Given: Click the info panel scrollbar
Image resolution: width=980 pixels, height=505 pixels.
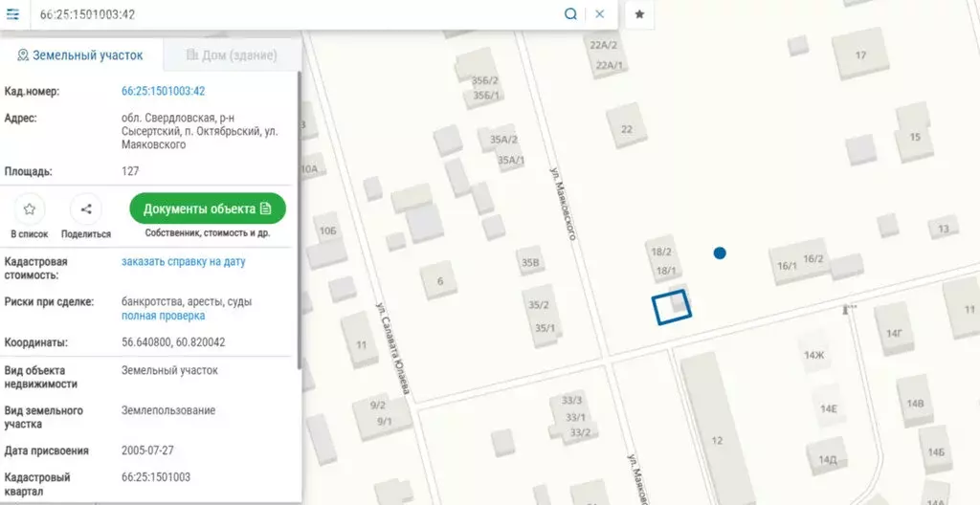Looking at the screenshot, I should (x=300, y=219).
